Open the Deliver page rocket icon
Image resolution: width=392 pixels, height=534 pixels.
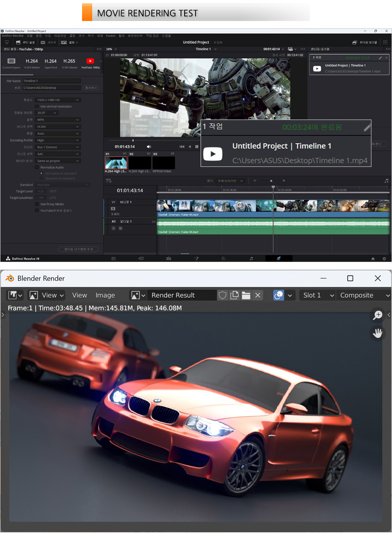(279, 258)
